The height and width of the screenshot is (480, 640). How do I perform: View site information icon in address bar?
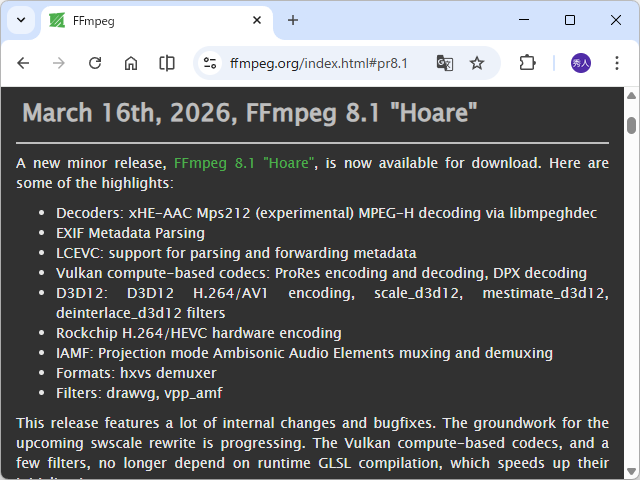pos(210,63)
